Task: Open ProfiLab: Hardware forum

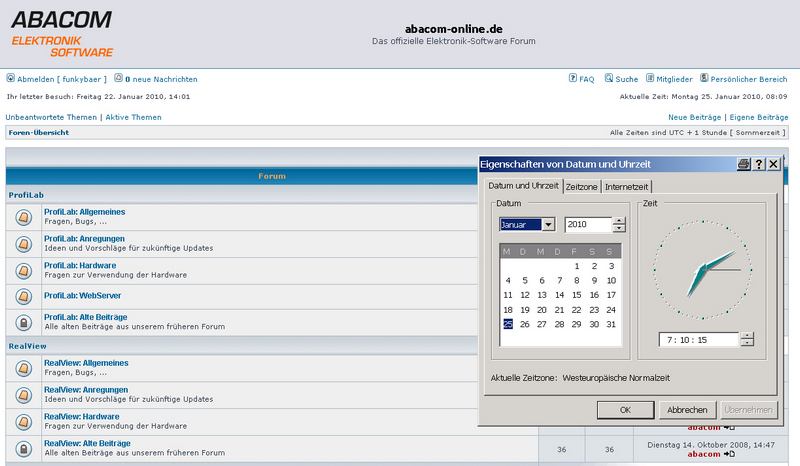Action: 80,265
